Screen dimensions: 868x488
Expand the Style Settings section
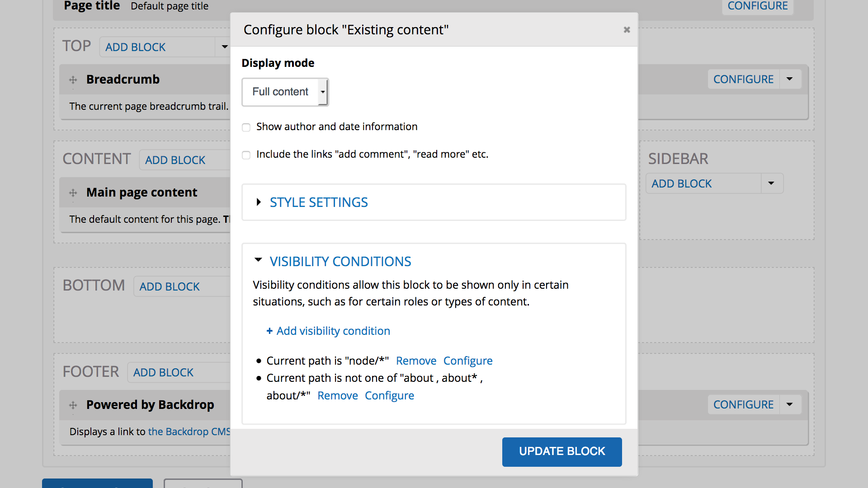coord(319,202)
